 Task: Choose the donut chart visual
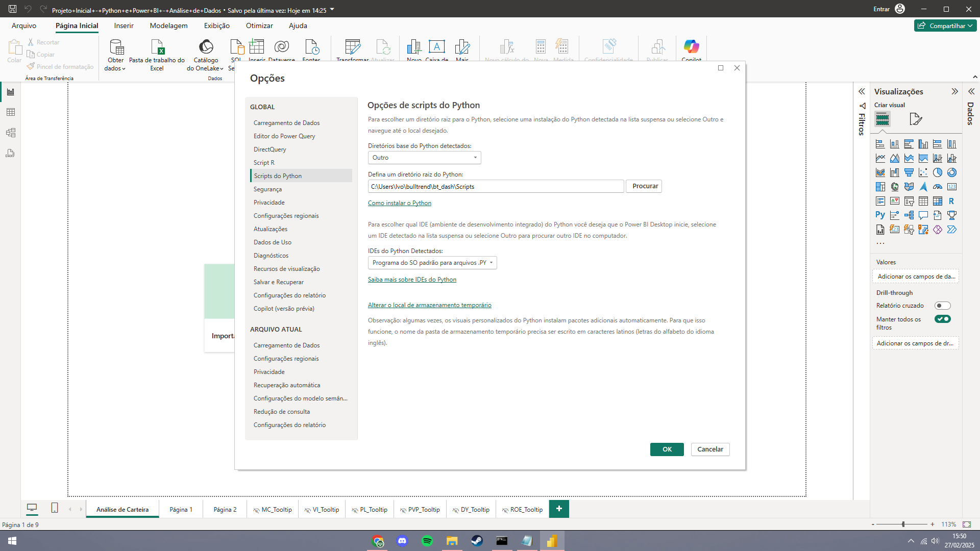pyautogui.click(x=951, y=172)
